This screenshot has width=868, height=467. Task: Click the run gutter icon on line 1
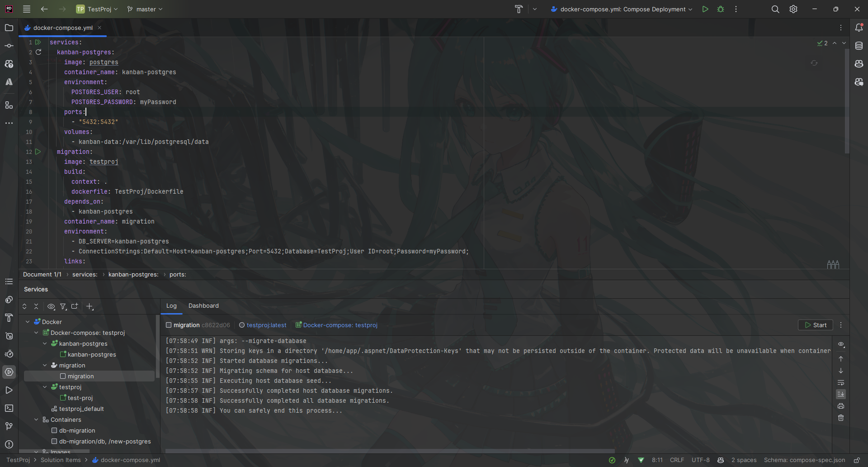point(38,42)
